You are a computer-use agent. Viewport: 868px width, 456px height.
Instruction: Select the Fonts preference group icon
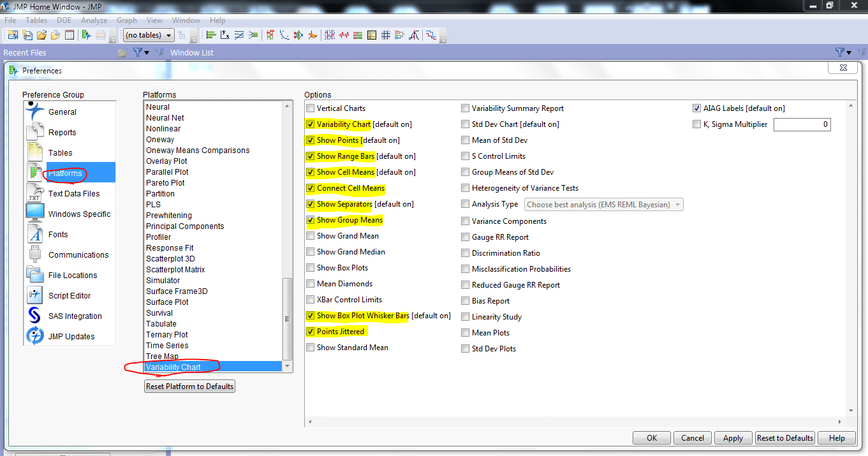point(35,233)
